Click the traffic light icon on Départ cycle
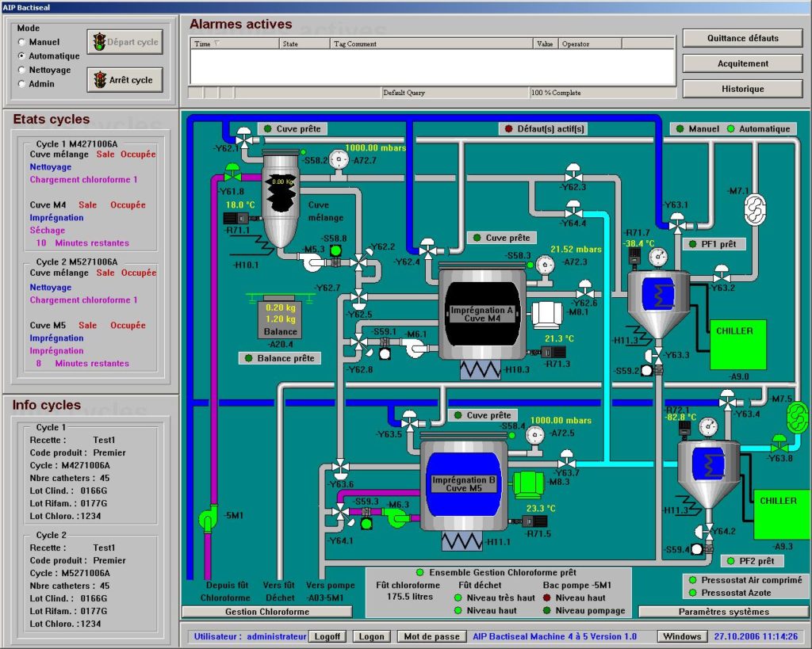 [99, 42]
